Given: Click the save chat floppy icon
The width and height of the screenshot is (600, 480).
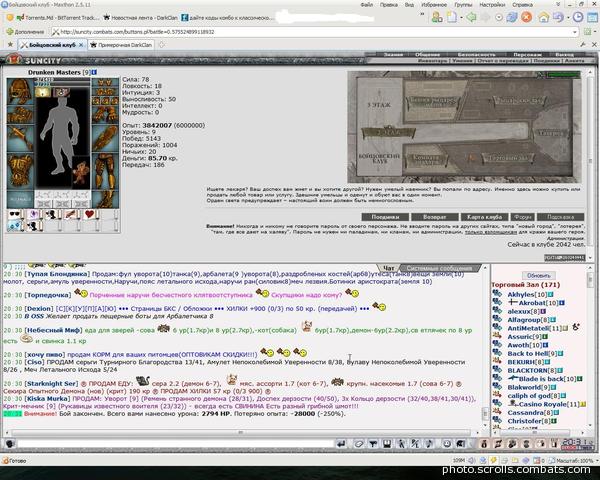Looking at the screenshot, I should tap(387, 444).
